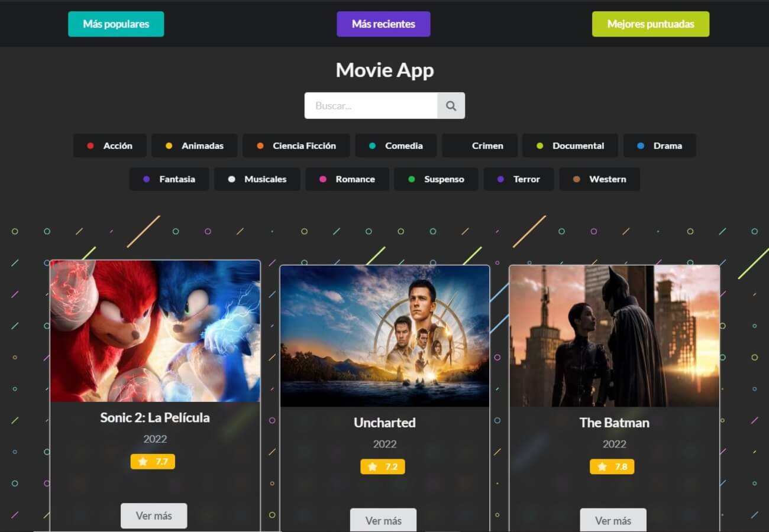
Task: Click the orange dot beside Ciencia Ficción
Action: pyautogui.click(x=259, y=145)
